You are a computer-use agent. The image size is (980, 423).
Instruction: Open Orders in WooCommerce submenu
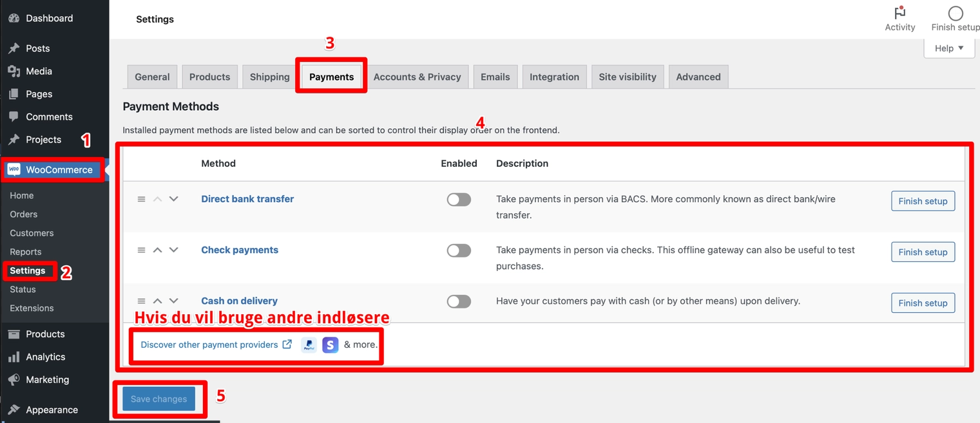(24, 214)
